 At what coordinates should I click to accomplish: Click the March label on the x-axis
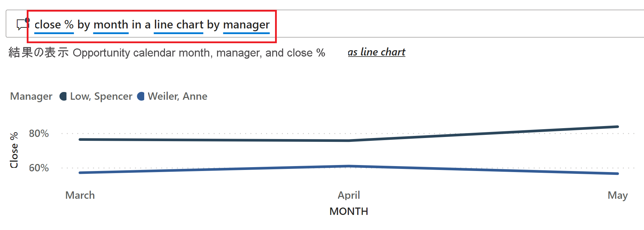pyautogui.click(x=80, y=195)
